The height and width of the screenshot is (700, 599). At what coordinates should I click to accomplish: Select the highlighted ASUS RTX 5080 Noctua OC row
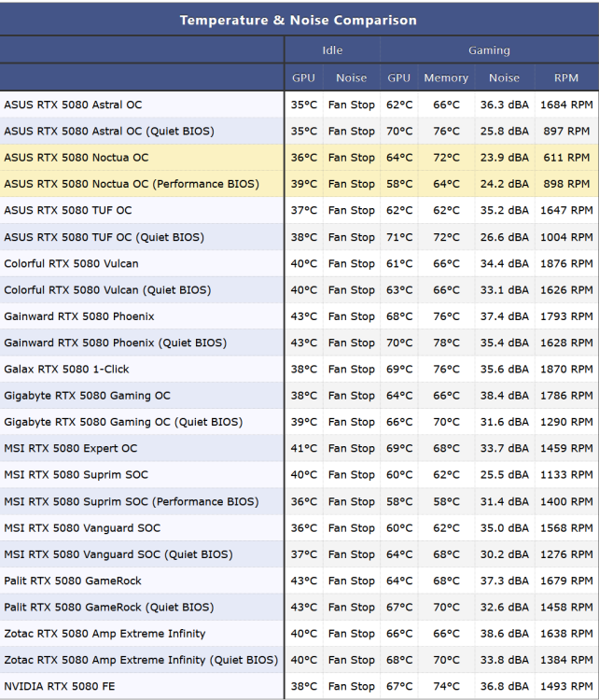299,157
